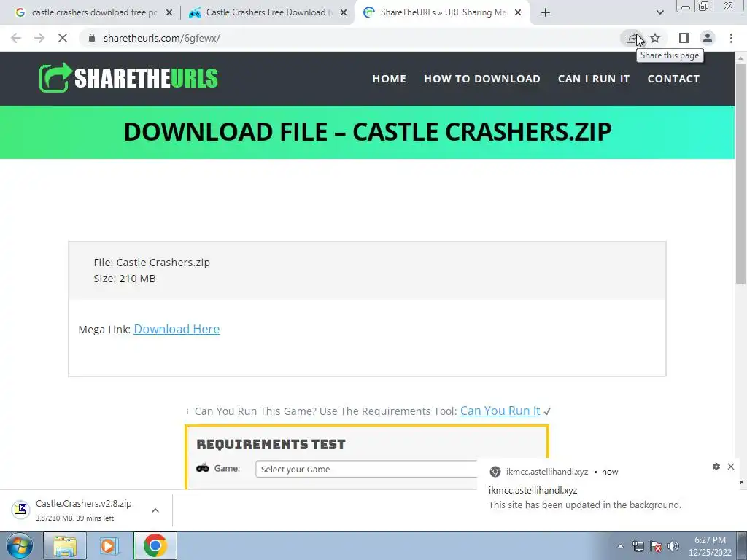Dismiss the ikmcc.astellihandl.xyz notification

(x=731, y=467)
